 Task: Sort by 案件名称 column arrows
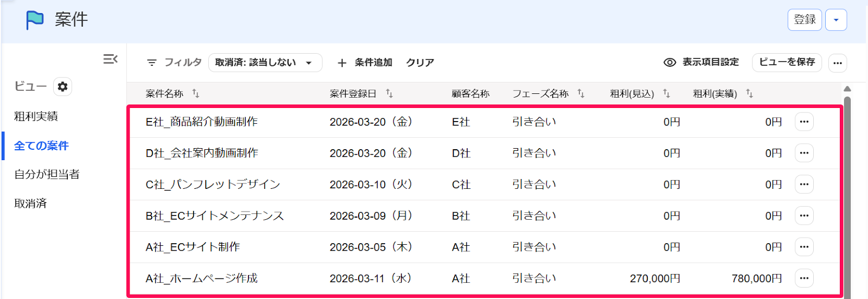tap(196, 94)
